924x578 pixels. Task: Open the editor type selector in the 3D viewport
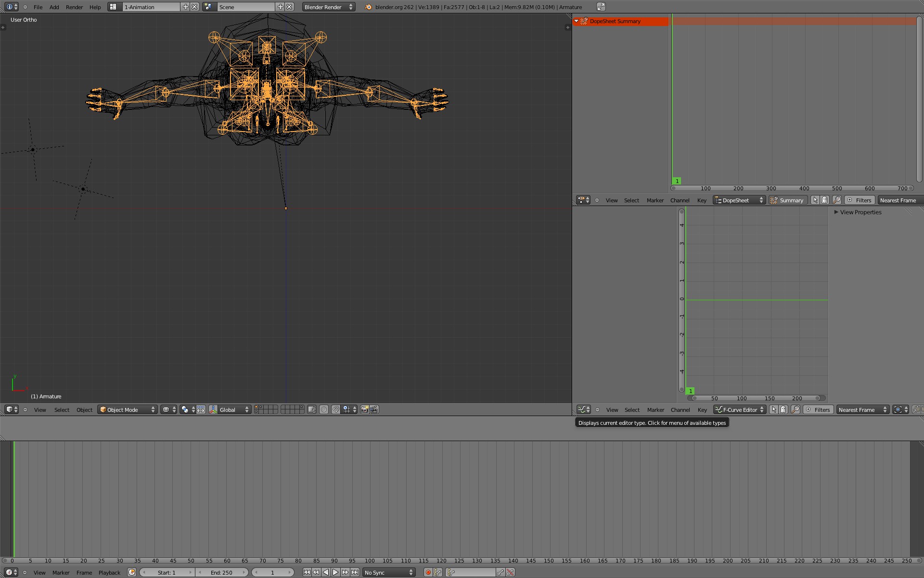(x=11, y=409)
